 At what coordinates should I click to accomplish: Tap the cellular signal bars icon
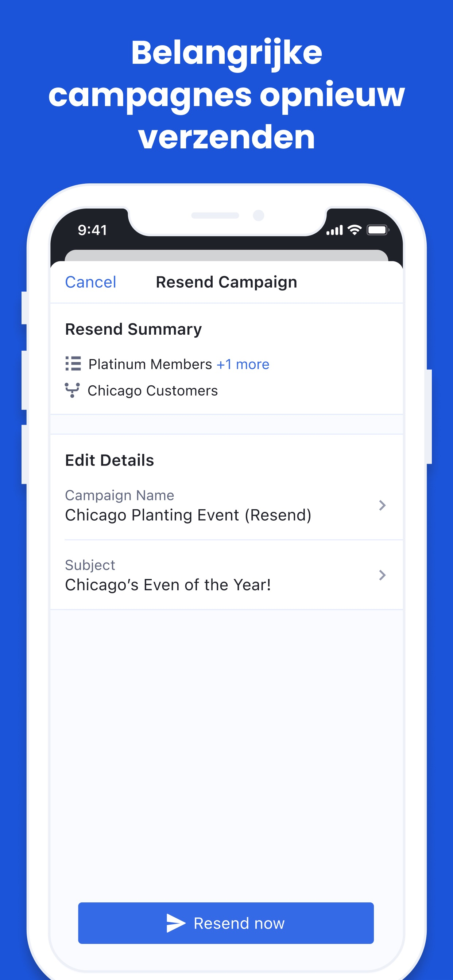(334, 230)
